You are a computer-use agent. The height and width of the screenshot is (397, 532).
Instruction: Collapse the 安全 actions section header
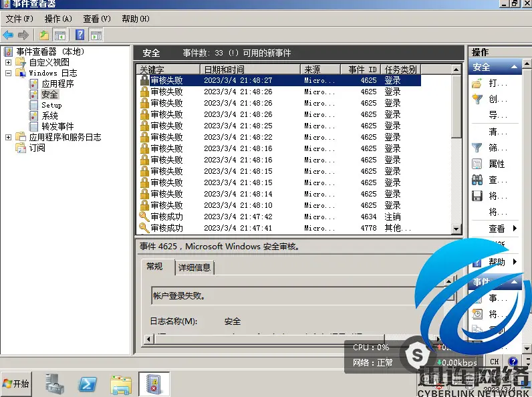point(514,67)
